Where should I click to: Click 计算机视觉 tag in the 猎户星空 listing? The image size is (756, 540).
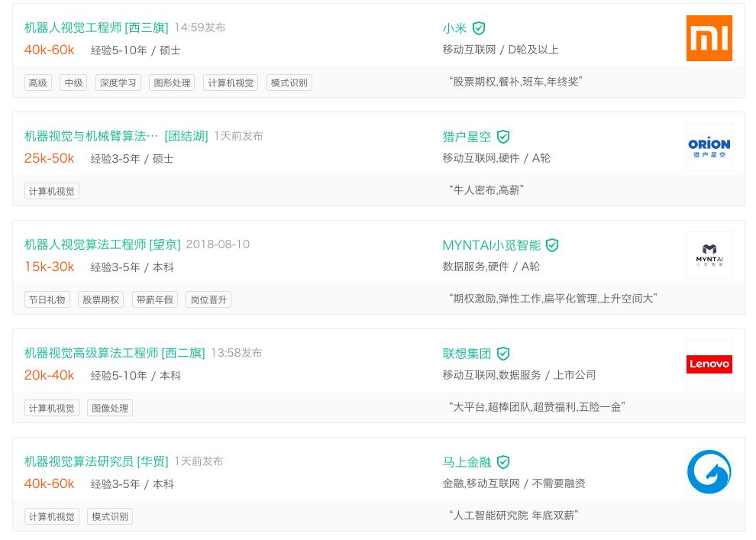[x=52, y=192]
